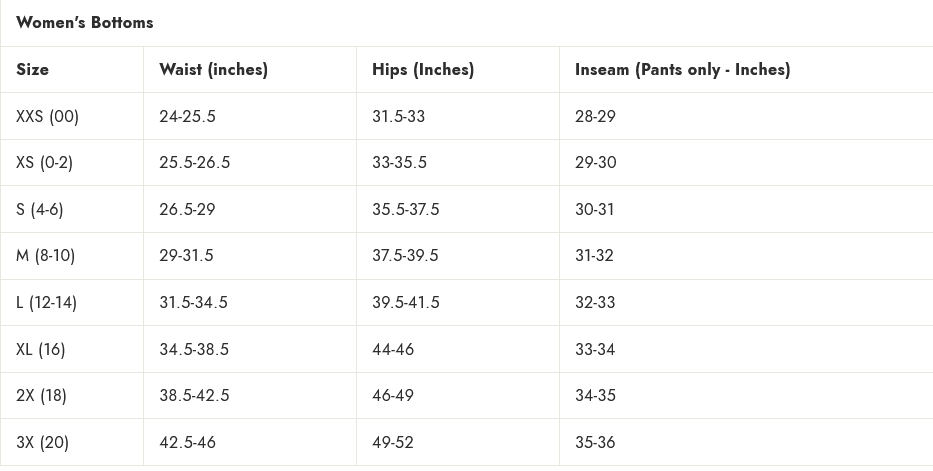Select the XXS (00) size row label
The width and height of the screenshot is (933, 471).
[48, 117]
